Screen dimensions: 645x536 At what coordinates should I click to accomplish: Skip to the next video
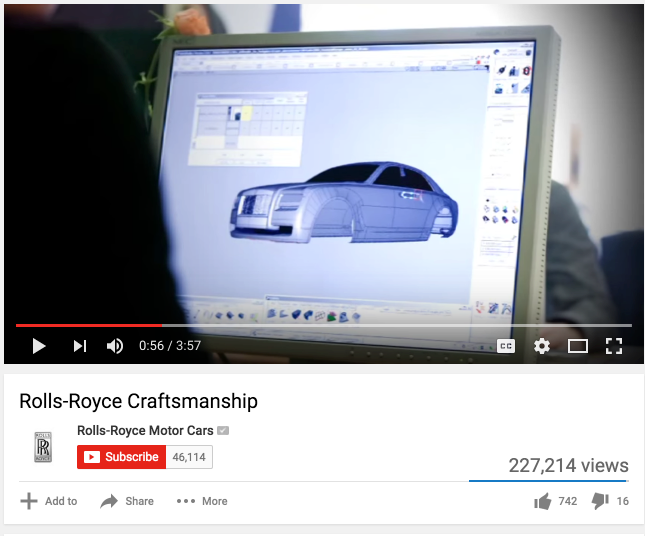tap(80, 346)
